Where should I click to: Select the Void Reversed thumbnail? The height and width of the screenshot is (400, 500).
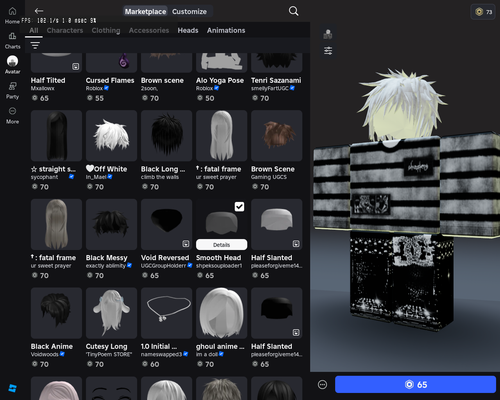point(167,224)
